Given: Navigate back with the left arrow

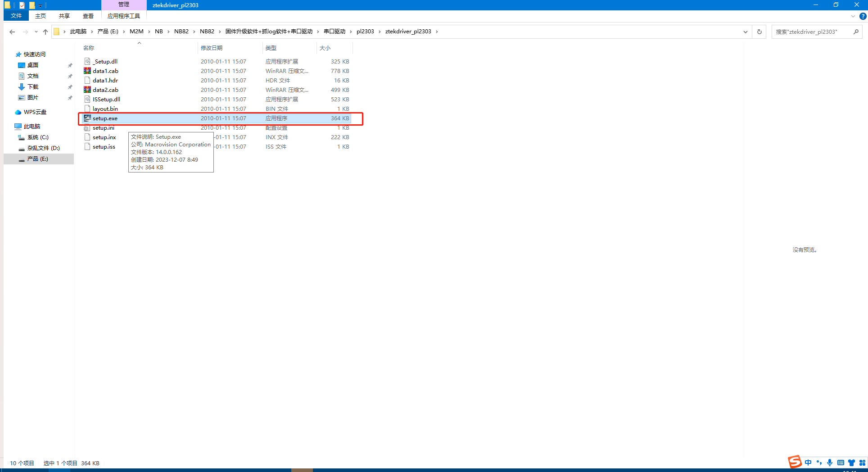Looking at the screenshot, I should (x=12, y=32).
